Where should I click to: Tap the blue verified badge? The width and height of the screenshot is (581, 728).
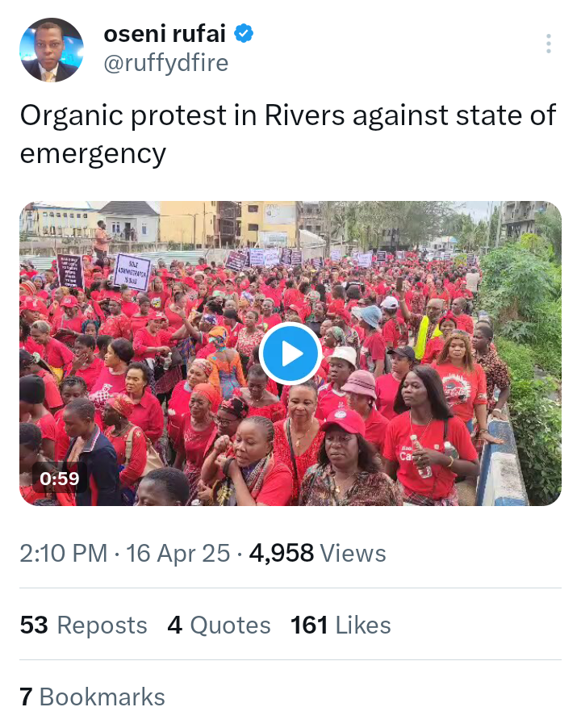(x=244, y=34)
